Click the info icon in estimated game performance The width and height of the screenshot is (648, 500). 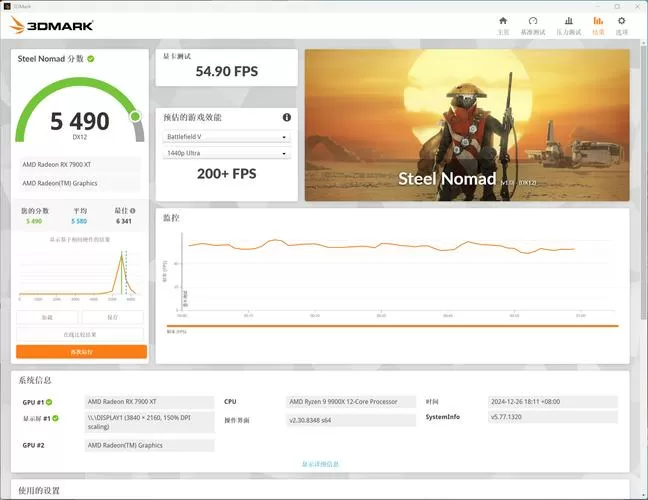pos(287,117)
